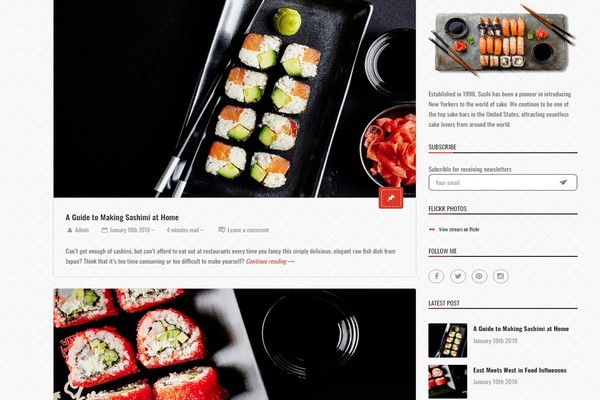Click the Flickr dots icon
This screenshot has width=600, height=400.
click(x=432, y=229)
